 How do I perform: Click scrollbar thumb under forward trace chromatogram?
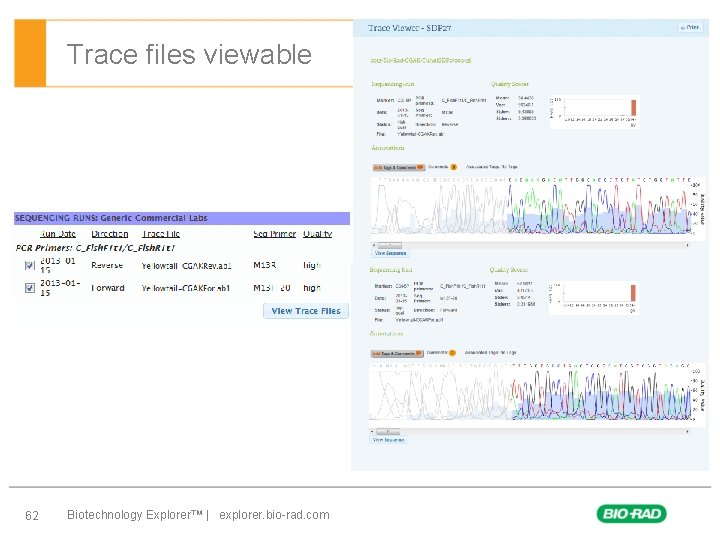388,432
